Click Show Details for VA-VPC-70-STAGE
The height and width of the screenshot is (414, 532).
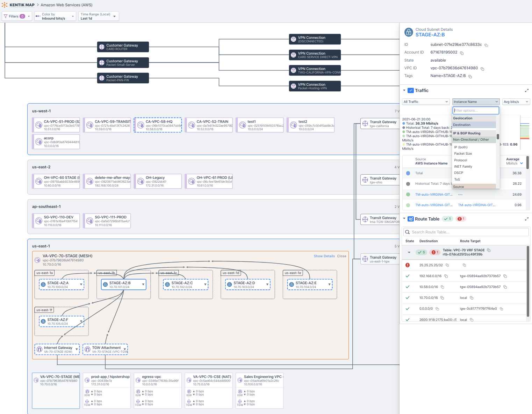tap(324, 256)
